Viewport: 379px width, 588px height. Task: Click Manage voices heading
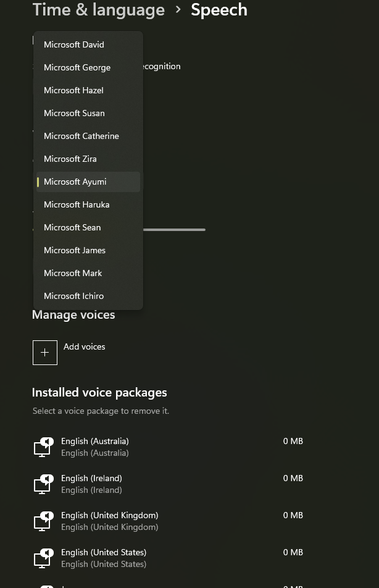pyautogui.click(x=73, y=315)
